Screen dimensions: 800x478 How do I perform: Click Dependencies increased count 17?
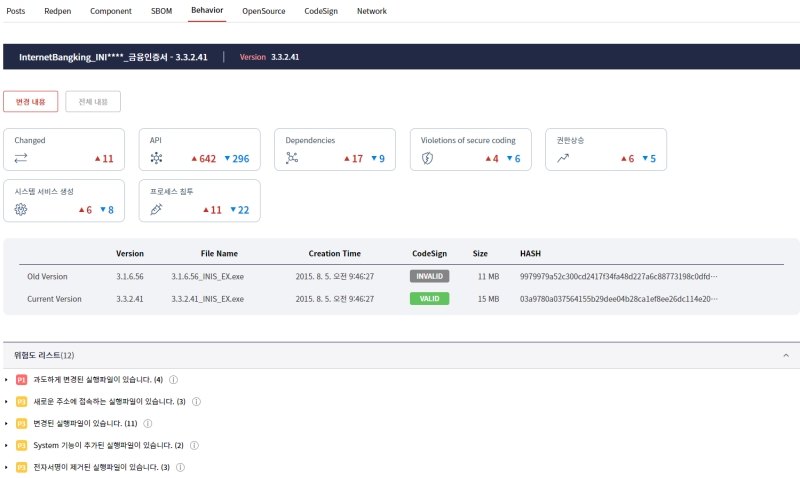pos(354,159)
